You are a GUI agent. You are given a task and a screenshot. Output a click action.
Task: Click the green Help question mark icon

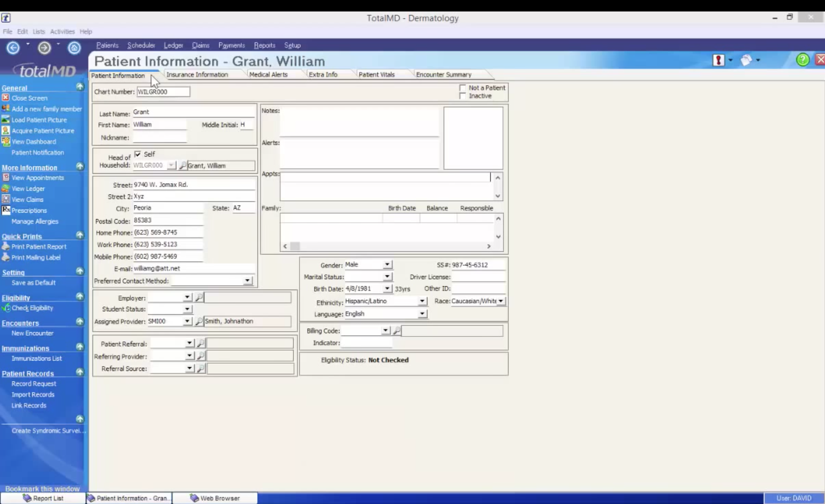[x=802, y=60]
